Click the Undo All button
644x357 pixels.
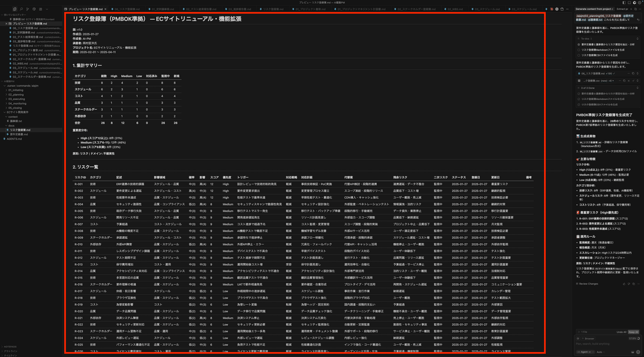pyautogui.click(x=621, y=332)
